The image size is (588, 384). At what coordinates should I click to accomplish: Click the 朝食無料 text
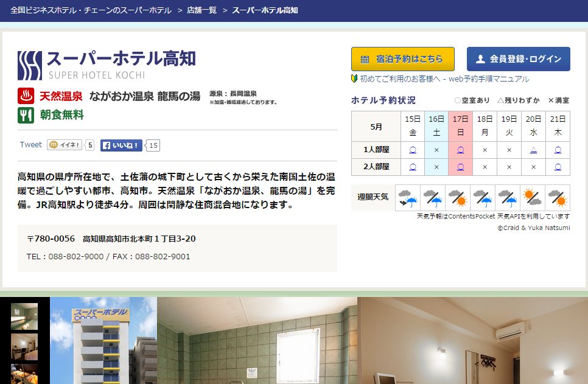pos(62,115)
